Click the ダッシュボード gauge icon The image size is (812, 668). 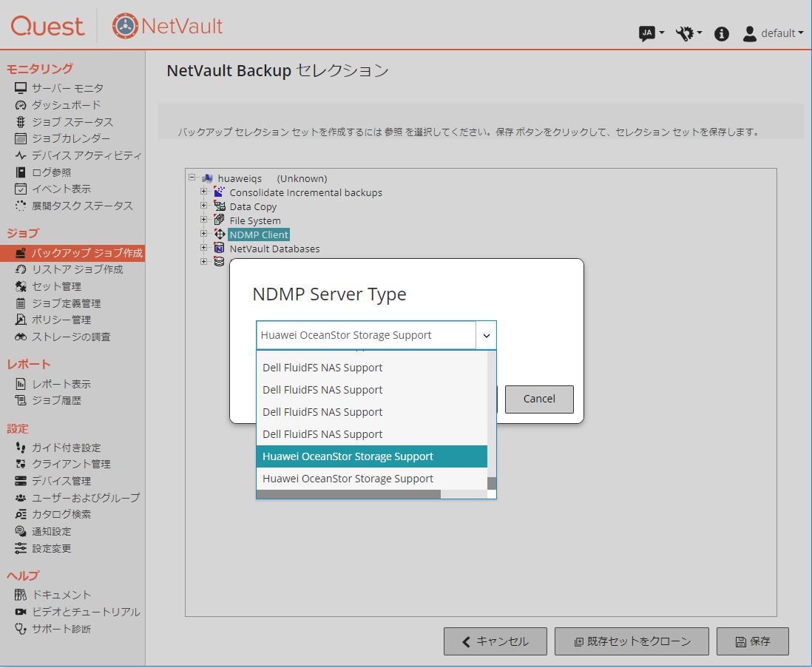point(21,105)
